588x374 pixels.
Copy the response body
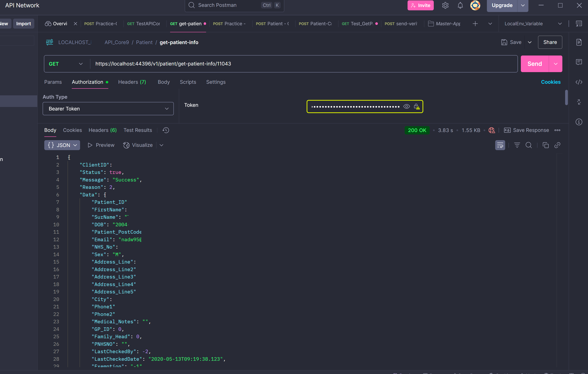pyautogui.click(x=546, y=145)
